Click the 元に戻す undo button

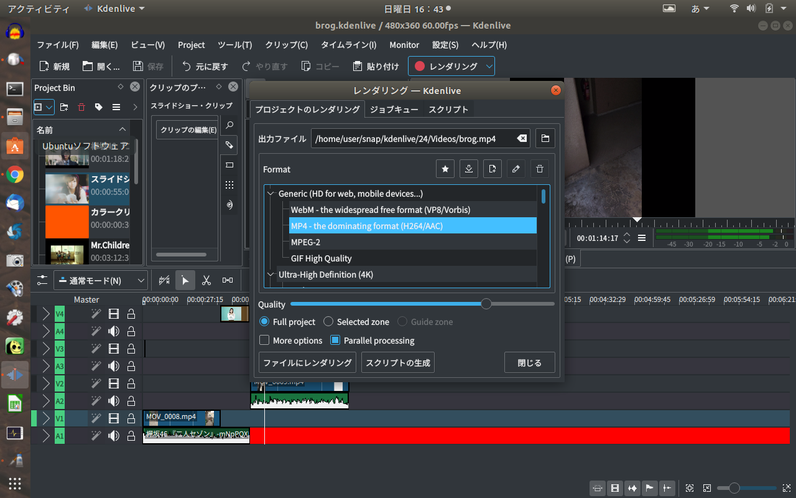tap(205, 66)
